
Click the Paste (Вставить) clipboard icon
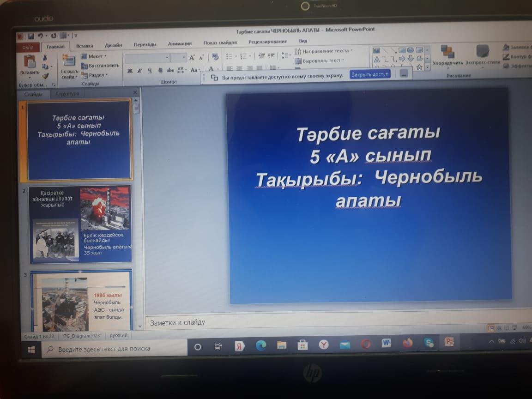[30, 62]
